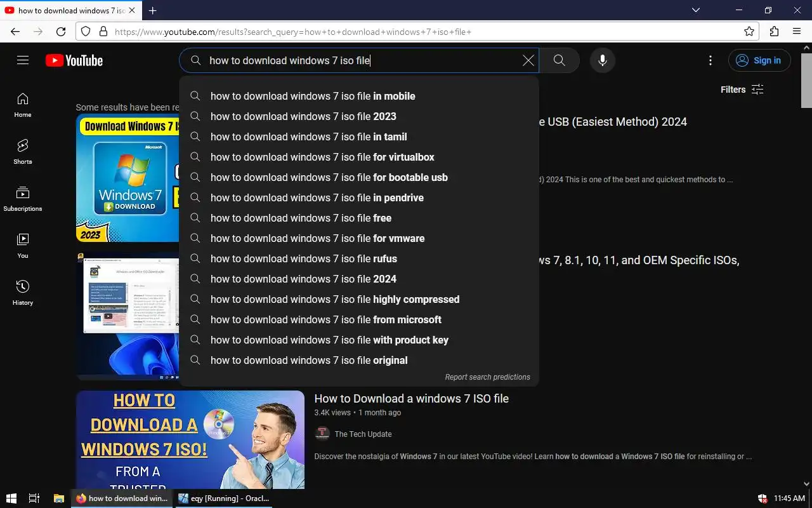Open the Firefox application menu
The width and height of the screenshot is (812, 508).
(797, 31)
